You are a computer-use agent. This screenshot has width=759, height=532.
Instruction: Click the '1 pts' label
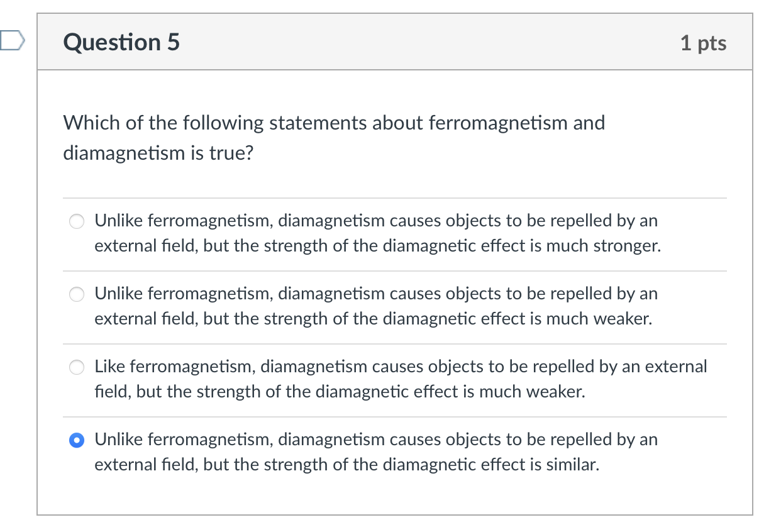tap(704, 43)
